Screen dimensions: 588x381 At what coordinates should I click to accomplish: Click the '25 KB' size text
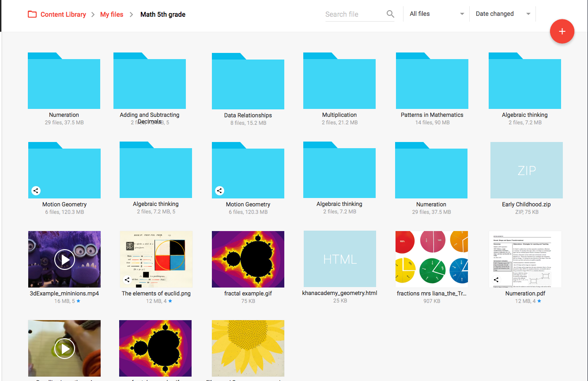point(340,301)
